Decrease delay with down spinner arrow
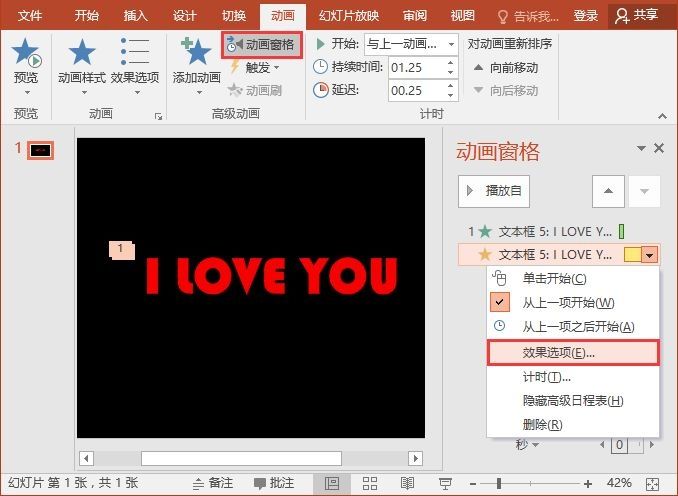Viewport: 678px width, 496px height. (x=451, y=96)
